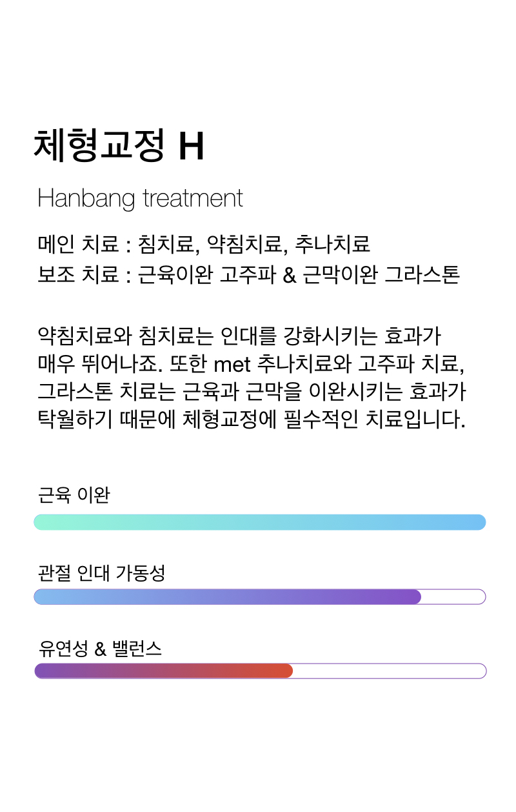
Task: Click the 메인 치료 text line
Action: 204,245
